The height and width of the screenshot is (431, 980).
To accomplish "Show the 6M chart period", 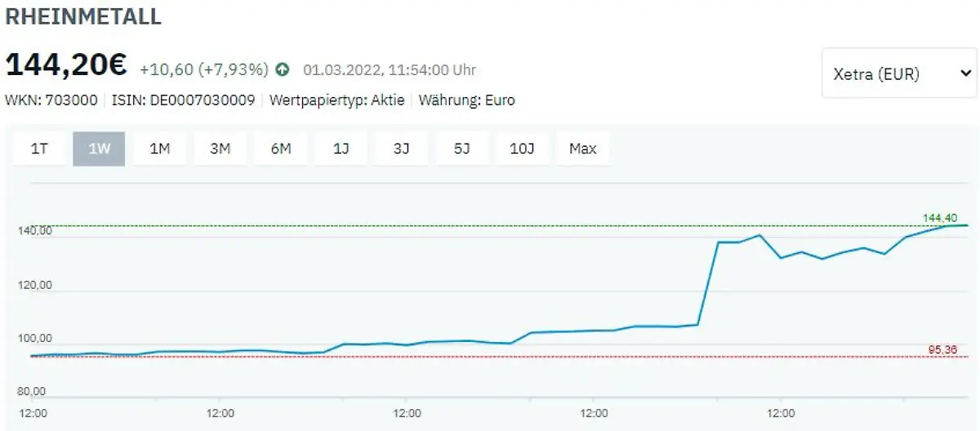I will tap(281, 149).
